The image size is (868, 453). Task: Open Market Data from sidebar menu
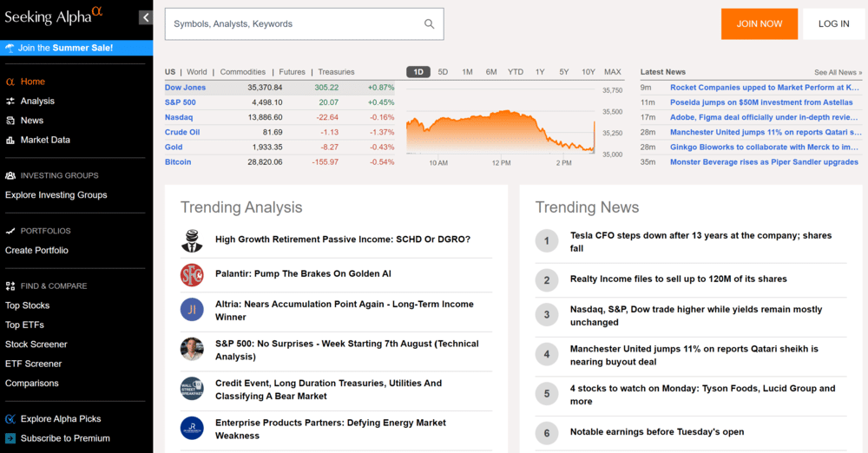pos(45,140)
